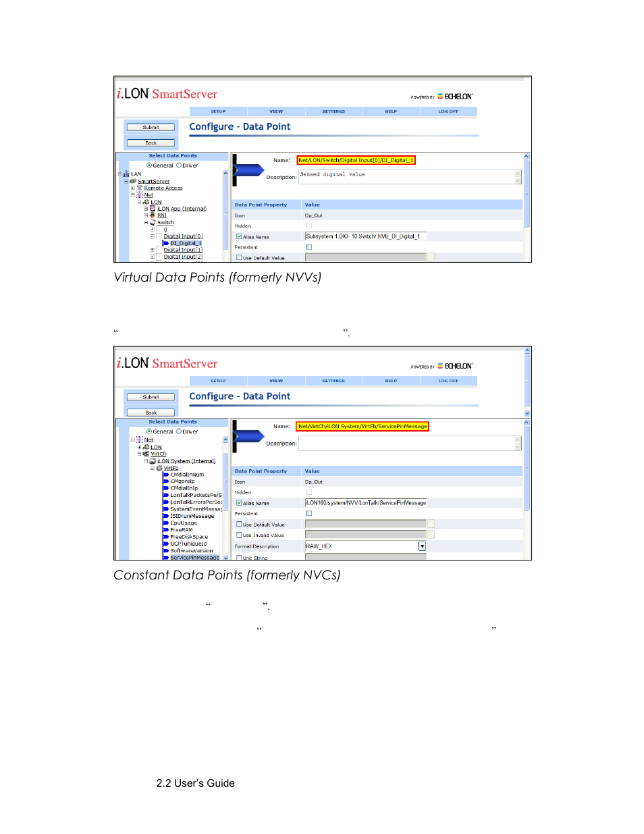Click the ServicePinMessage data point icon
Viewport: 644px width, 834px height.
coord(165,558)
